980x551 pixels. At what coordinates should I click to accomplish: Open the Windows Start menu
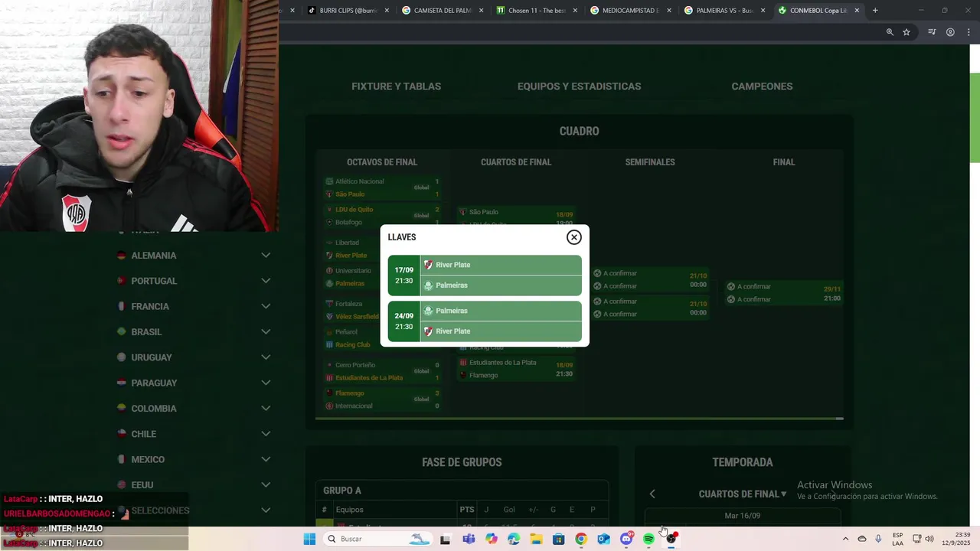click(x=309, y=539)
